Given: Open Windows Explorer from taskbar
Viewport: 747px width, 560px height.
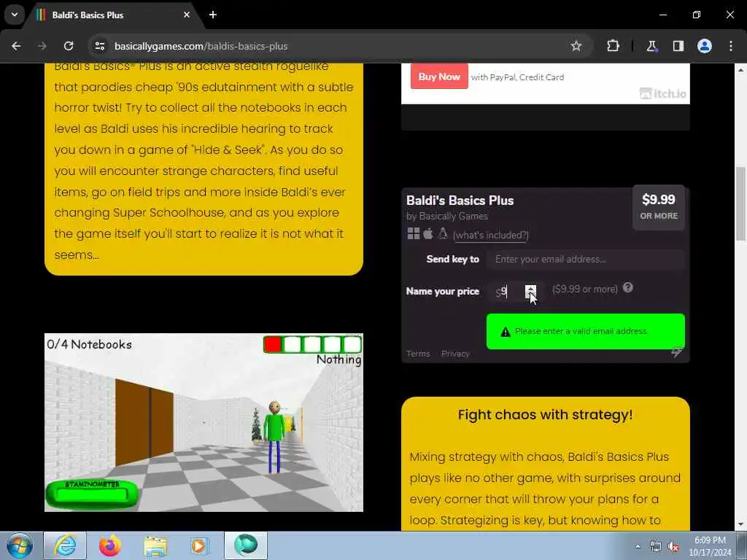Looking at the screenshot, I should tap(155, 545).
